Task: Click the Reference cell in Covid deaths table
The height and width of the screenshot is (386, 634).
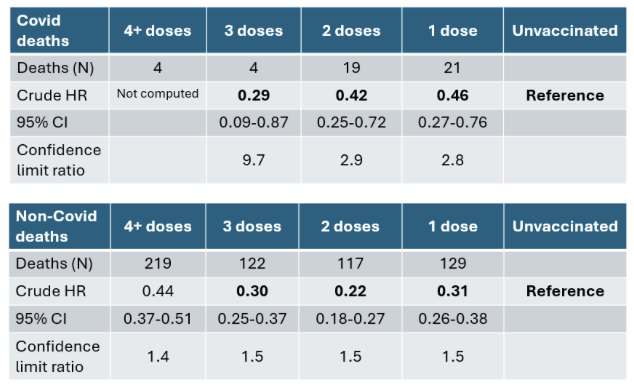Action: click(565, 95)
